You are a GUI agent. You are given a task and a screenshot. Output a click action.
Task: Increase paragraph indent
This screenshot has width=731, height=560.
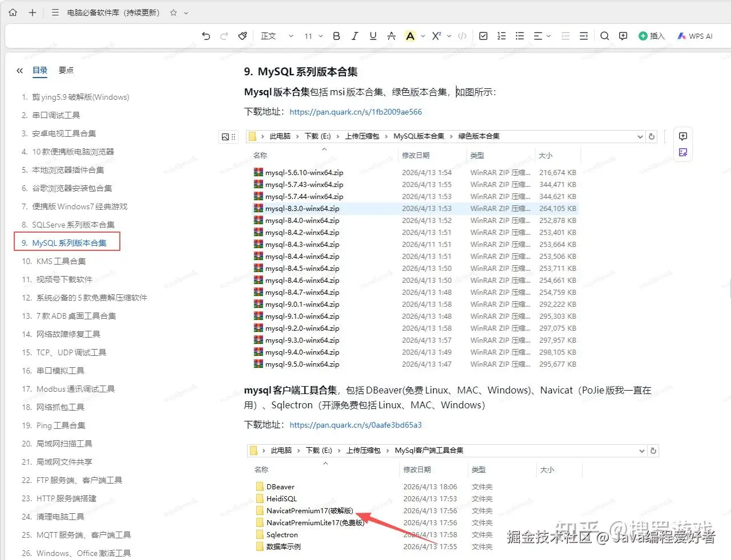584,36
